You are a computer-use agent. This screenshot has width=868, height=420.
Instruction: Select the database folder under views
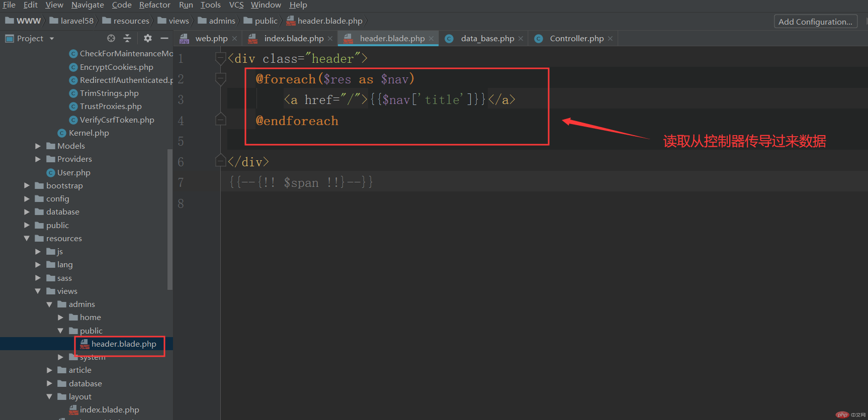[x=80, y=384]
